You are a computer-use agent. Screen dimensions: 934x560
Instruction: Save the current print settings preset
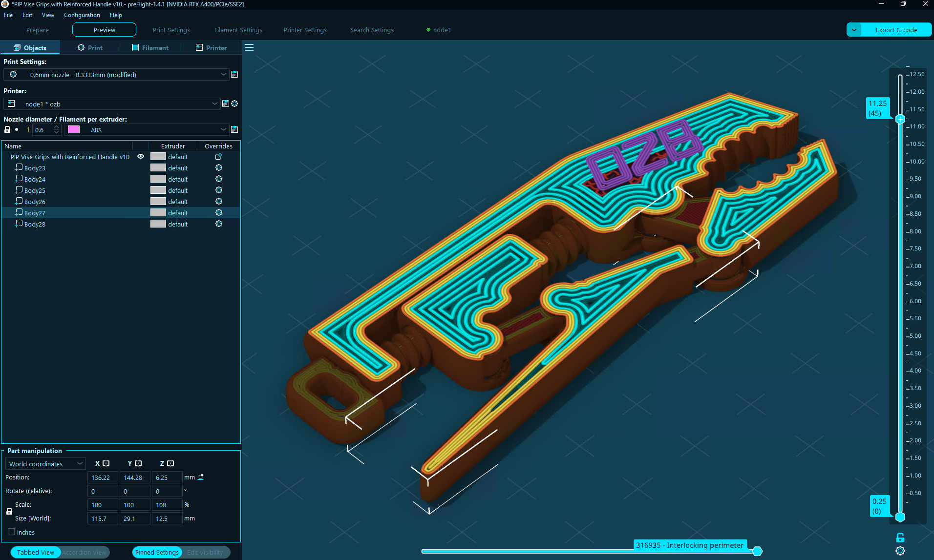pos(234,74)
